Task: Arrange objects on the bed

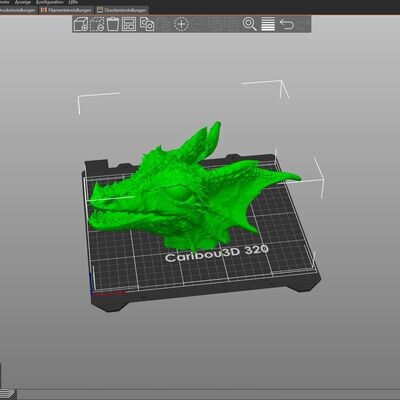Action: pyautogui.click(x=129, y=24)
